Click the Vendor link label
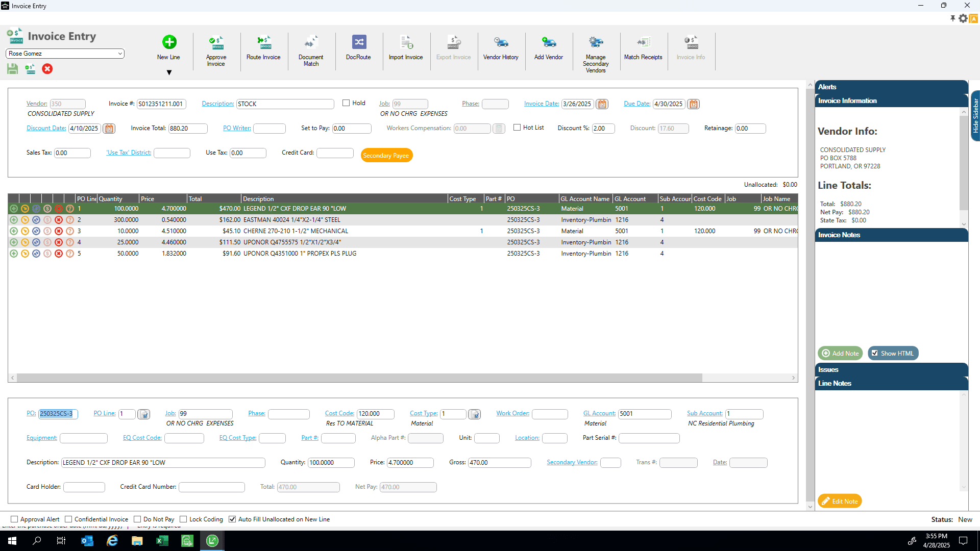The height and width of the screenshot is (551, 980). click(37, 104)
